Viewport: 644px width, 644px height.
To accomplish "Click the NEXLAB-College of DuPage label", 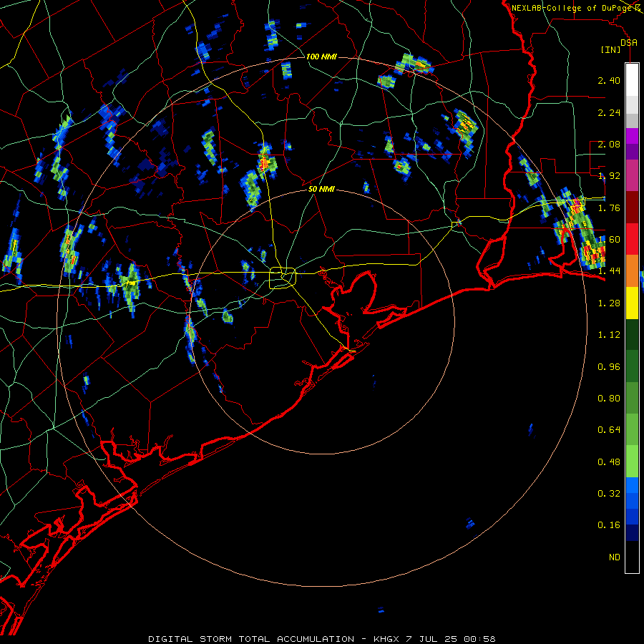I will pyautogui.click(x=572, y=8).
